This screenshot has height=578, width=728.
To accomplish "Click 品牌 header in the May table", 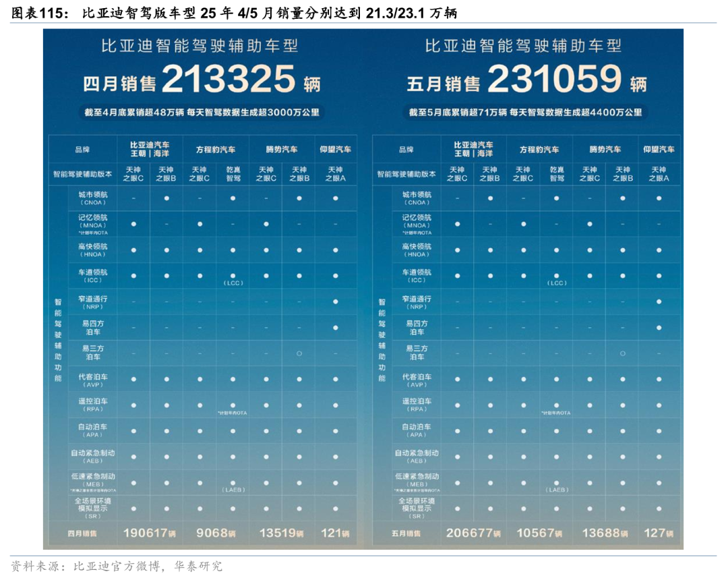I will point(406,149).
